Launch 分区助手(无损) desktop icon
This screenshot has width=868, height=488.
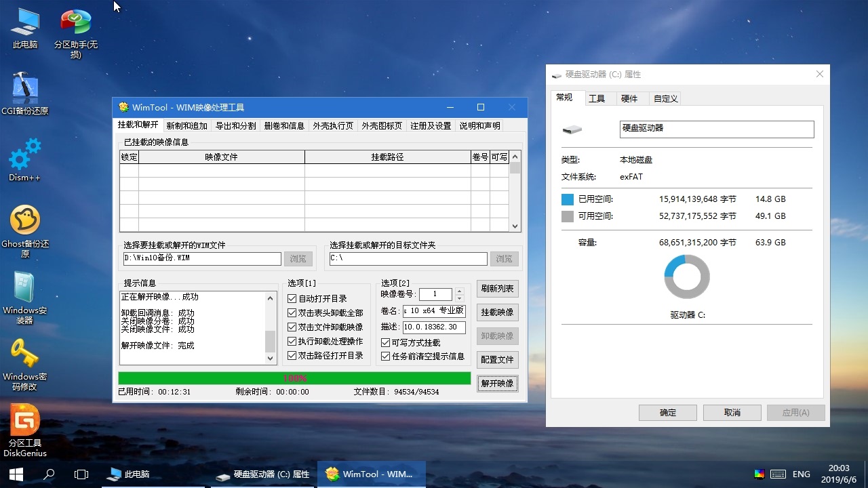coord(76,34)
